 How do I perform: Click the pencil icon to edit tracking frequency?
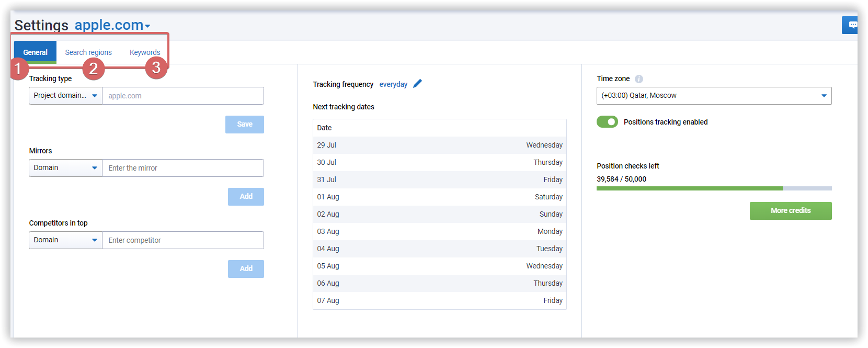417,84
